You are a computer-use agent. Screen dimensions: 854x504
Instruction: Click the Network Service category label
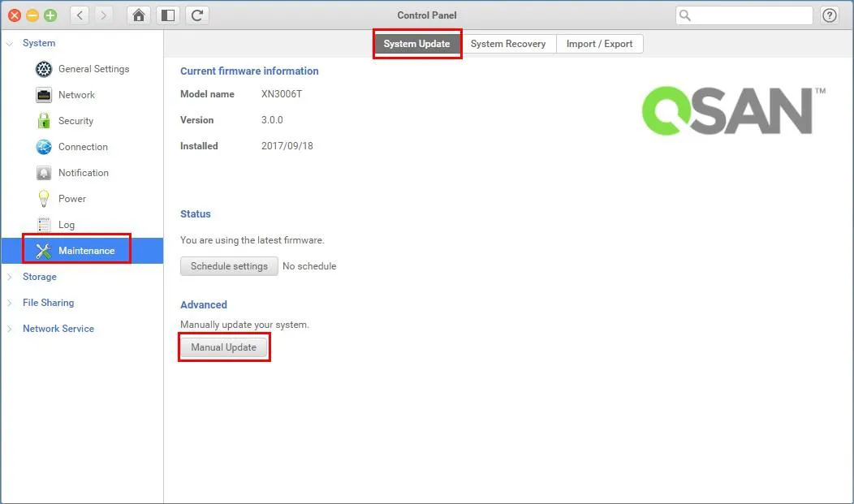coord(58,329)
